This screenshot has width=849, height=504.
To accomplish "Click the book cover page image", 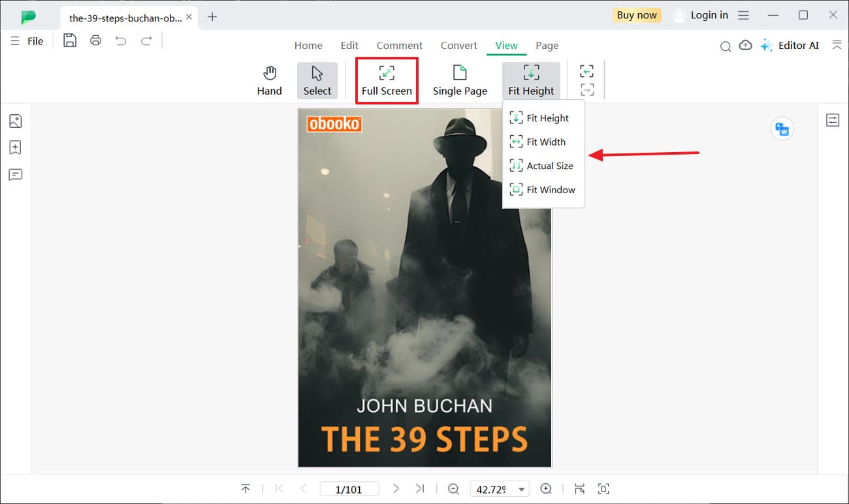I will tap(424, 288).
